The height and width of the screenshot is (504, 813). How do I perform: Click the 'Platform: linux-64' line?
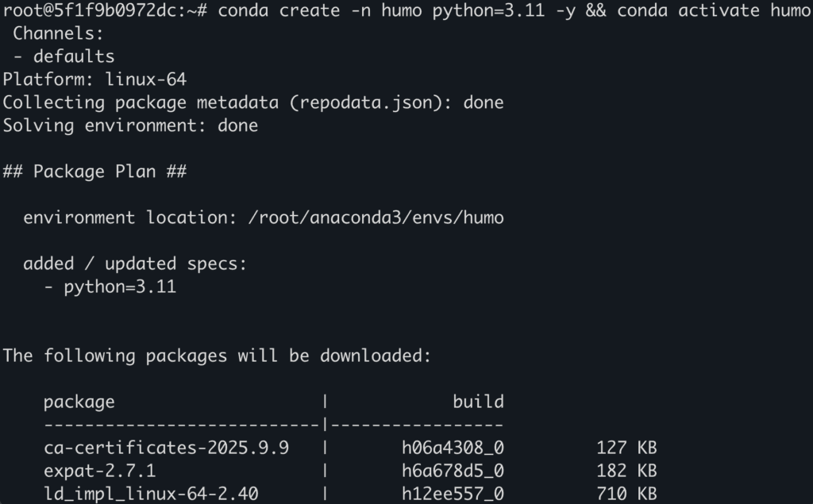pos(94,79)
